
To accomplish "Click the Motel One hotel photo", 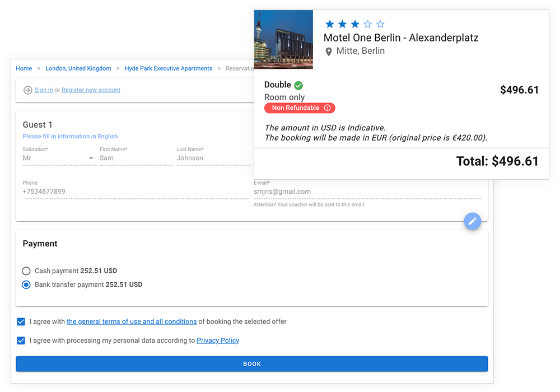I will [x=283, y=39].
